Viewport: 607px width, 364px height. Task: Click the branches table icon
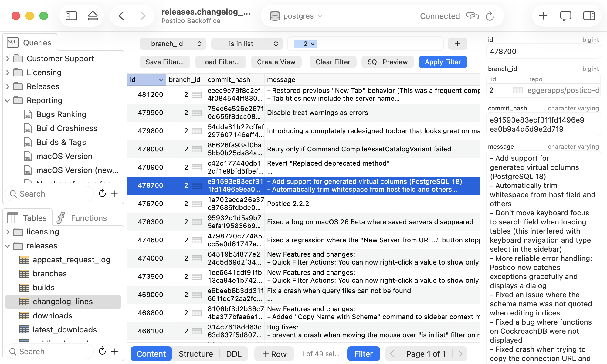point(24,274)
